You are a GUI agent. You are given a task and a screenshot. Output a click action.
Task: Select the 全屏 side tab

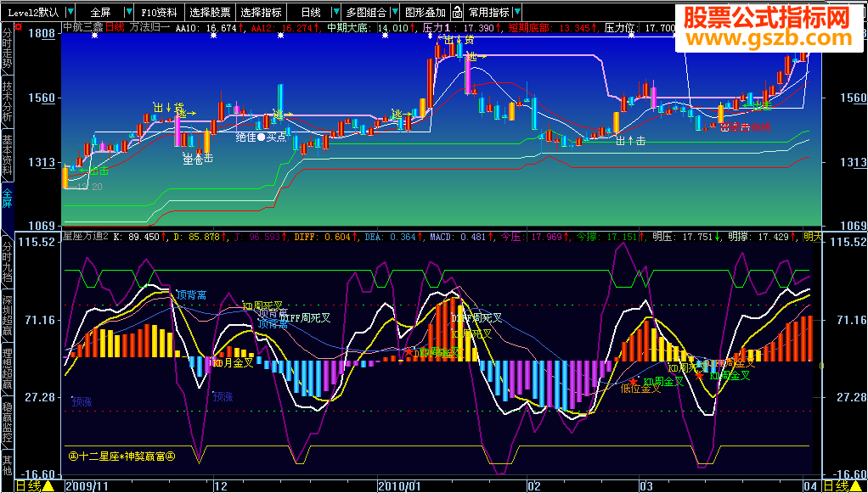(7, 199)
